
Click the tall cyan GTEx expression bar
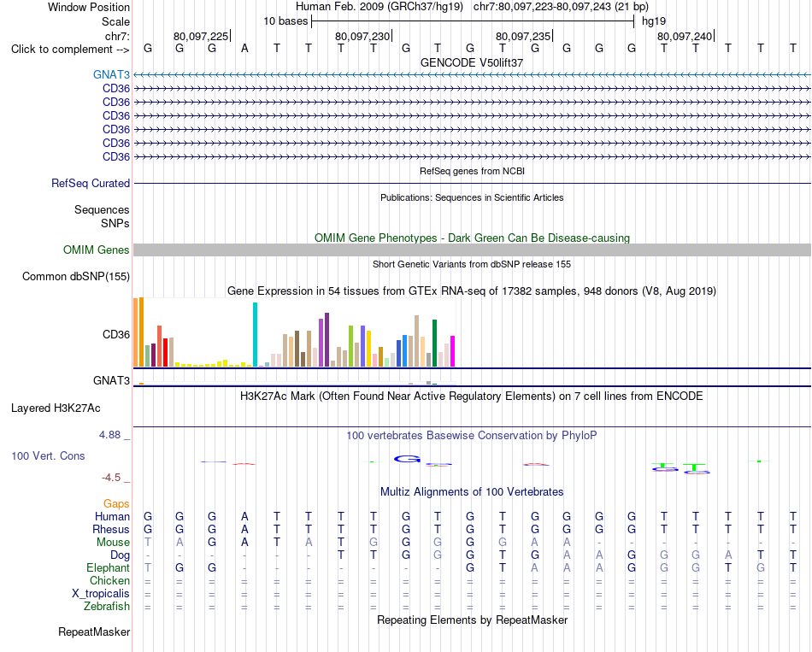point(255,334)
